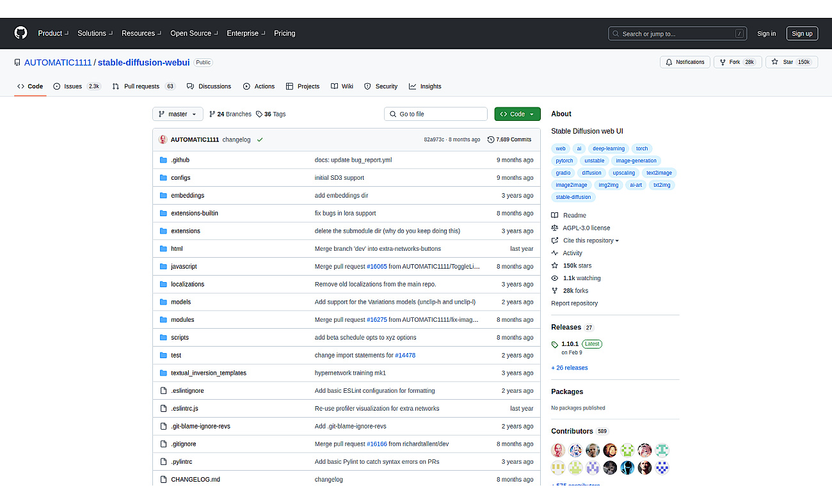Open the Insights tab
This screenshot has width=832, height=504.
pyautogui.click(x=425, y=86)
